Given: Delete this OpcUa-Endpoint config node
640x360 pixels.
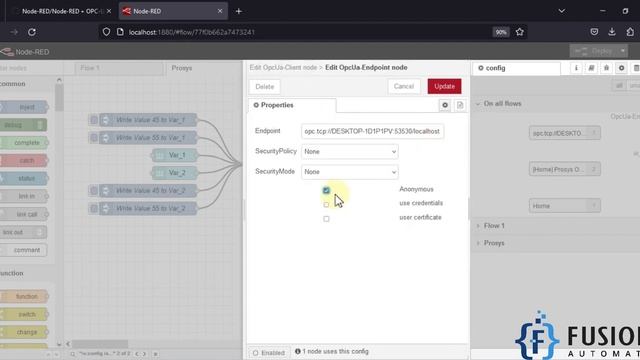Looking at the screenshot, I should [x=264, y=87].
